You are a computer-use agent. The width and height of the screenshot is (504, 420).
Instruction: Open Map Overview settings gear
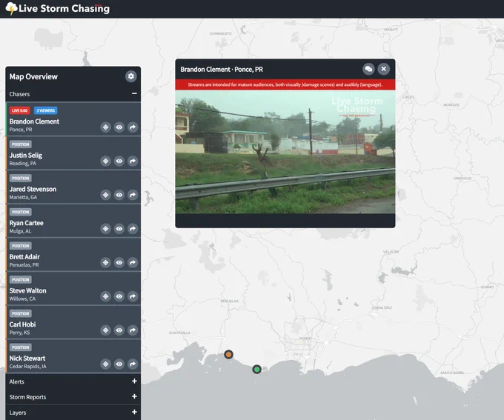(131, 76)
